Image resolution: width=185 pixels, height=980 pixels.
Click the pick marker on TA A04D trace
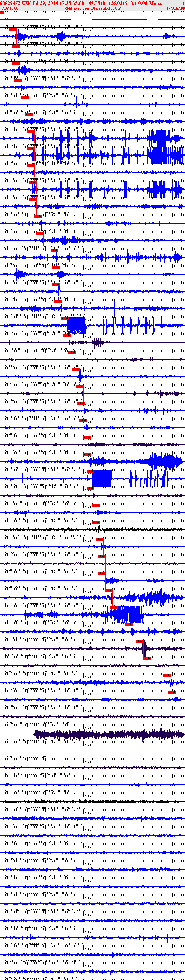coord(139,641)
